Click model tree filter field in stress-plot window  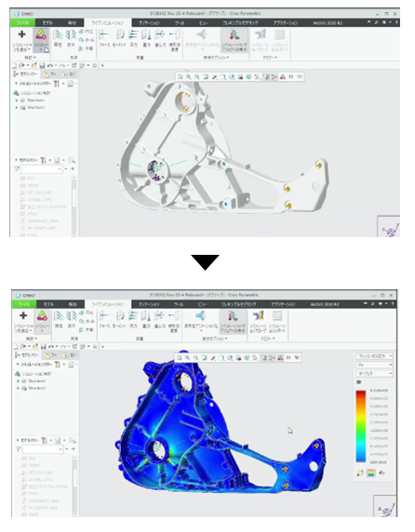[43, 449]
